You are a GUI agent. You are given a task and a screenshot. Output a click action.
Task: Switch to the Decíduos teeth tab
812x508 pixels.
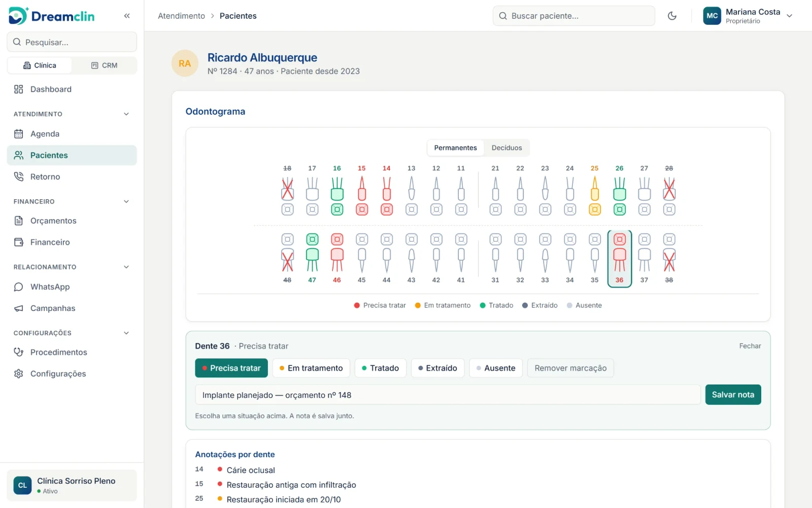pos(506,148)
